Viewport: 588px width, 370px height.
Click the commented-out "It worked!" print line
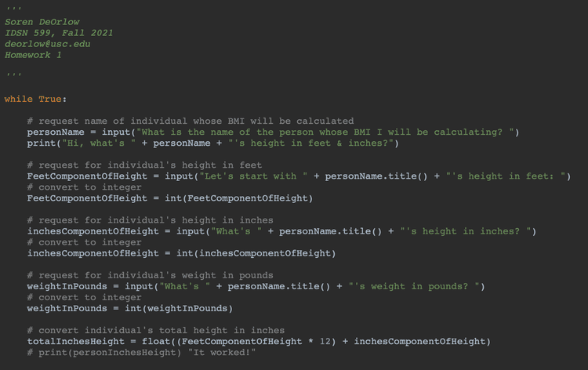coord(141,352)
